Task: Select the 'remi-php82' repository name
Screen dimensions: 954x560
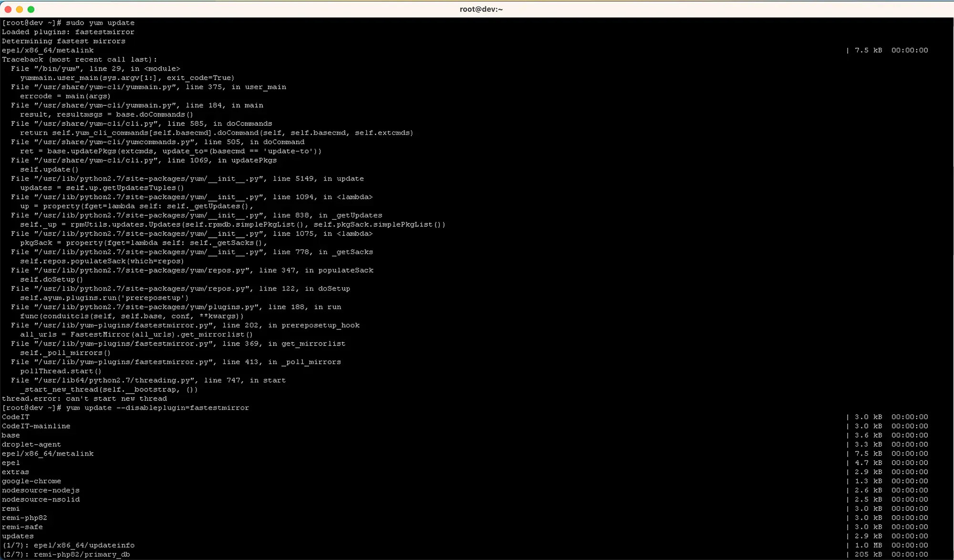Action: tap(25, 518)
